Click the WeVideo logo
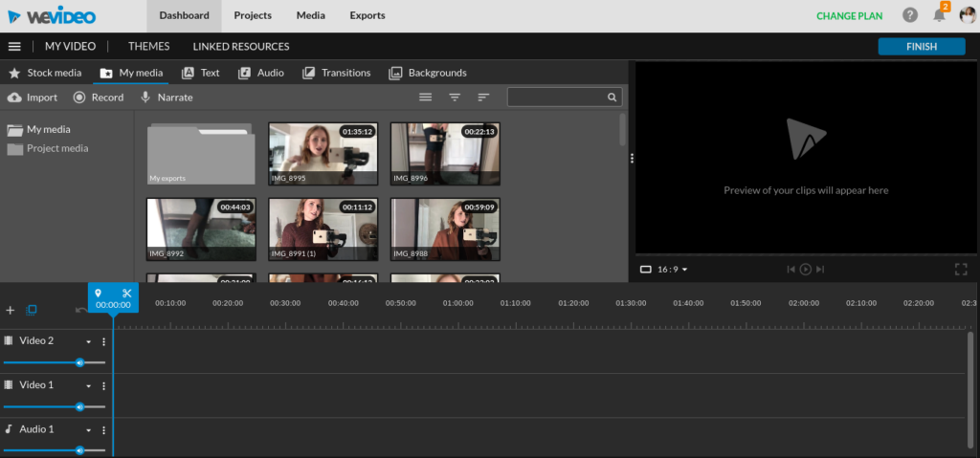 [x=52, y=15]
